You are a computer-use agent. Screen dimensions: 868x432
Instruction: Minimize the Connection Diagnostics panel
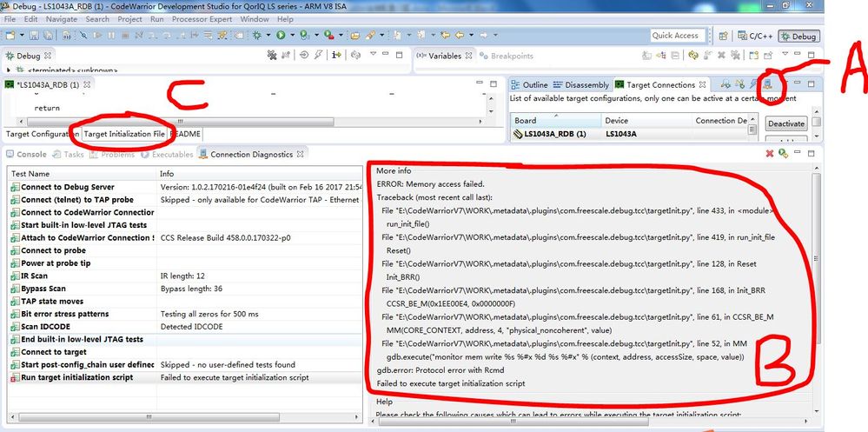[x=797, y=152]
